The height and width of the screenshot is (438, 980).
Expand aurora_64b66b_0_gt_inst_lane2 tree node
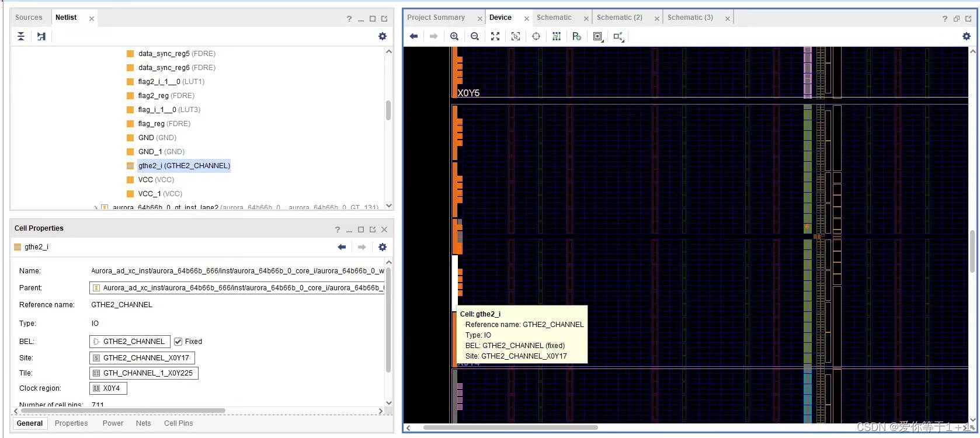point(96,207)
